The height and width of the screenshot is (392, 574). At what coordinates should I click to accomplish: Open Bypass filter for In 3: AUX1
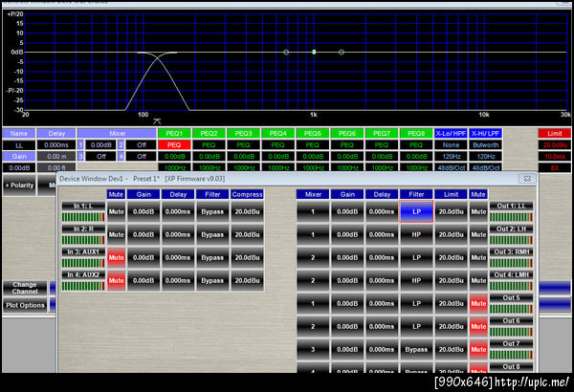[212, 258]
